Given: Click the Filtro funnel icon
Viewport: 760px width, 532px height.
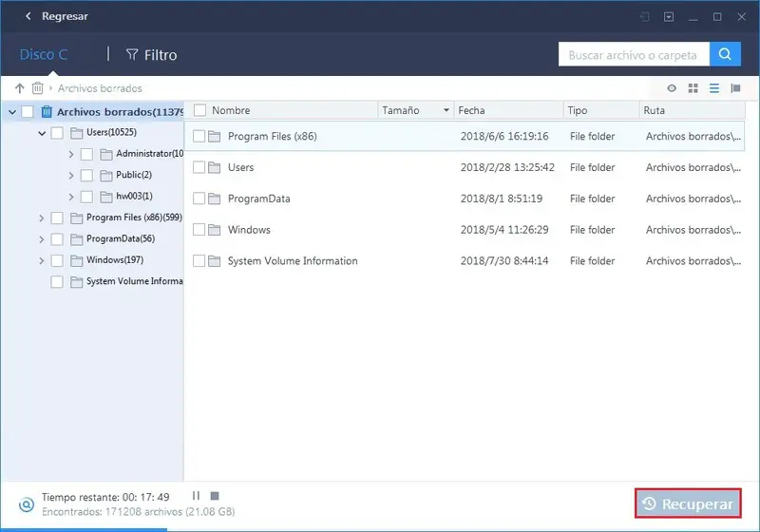Looking at the screenshot, I should pos(132,55).
